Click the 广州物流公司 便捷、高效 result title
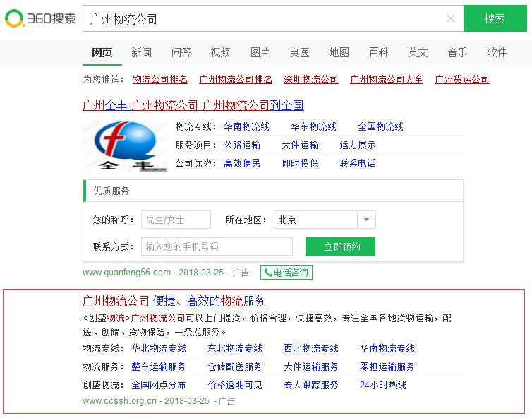The width and height of the screenshot is (532, 418). [174, 300]
